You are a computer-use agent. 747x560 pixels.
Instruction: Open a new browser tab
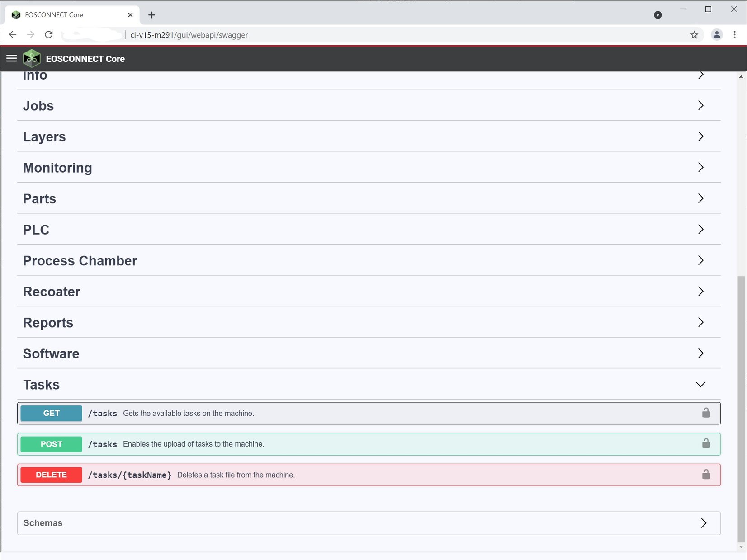coord(152,15)
